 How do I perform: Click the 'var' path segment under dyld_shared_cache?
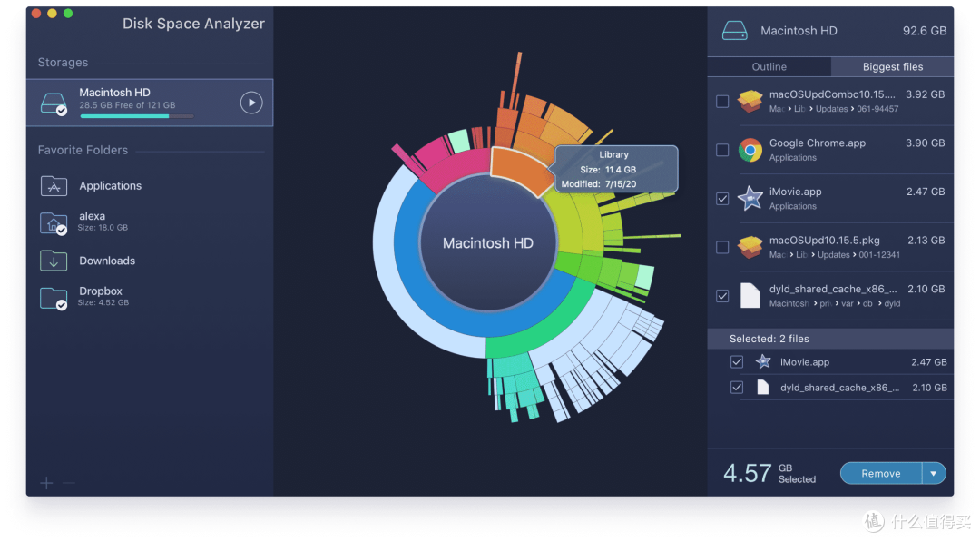[x=847, y=304]
